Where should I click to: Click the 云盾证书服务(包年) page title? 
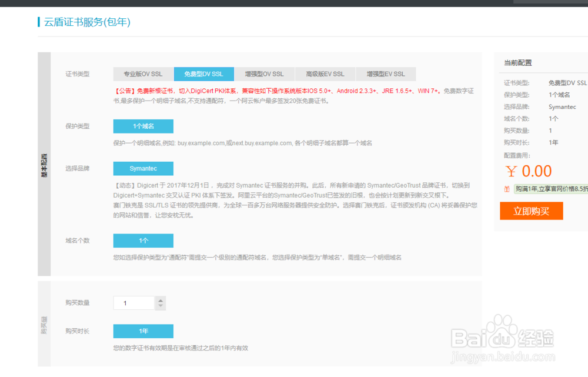point(87,22)
